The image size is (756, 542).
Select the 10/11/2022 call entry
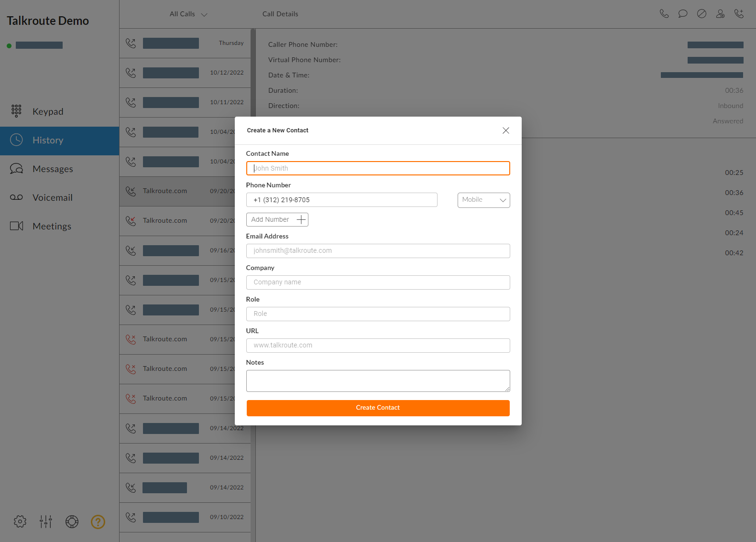click(x=185, y=103)
